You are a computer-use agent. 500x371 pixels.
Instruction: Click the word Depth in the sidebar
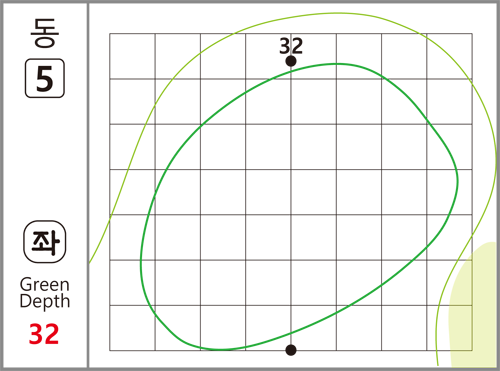coord(45,302)
